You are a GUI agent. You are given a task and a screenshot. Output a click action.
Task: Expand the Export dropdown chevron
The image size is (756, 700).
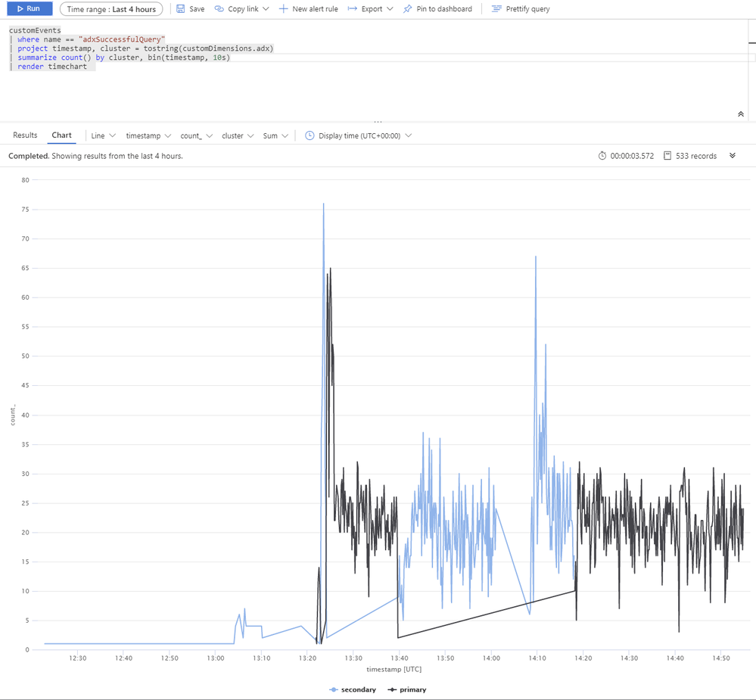coord(390,8)
